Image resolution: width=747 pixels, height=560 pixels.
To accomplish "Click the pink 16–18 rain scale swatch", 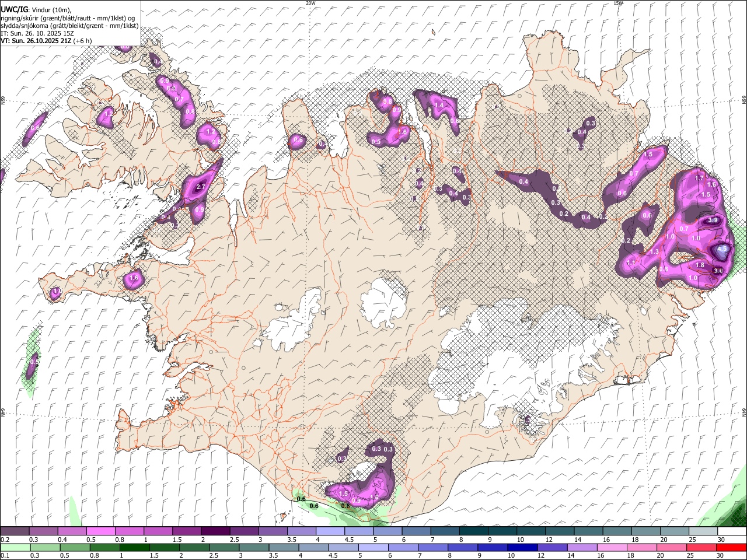I will click(x=612, y=548).
